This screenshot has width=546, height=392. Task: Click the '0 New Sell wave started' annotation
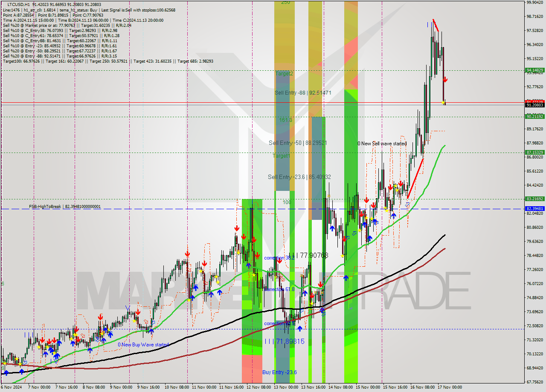(382, 144)
